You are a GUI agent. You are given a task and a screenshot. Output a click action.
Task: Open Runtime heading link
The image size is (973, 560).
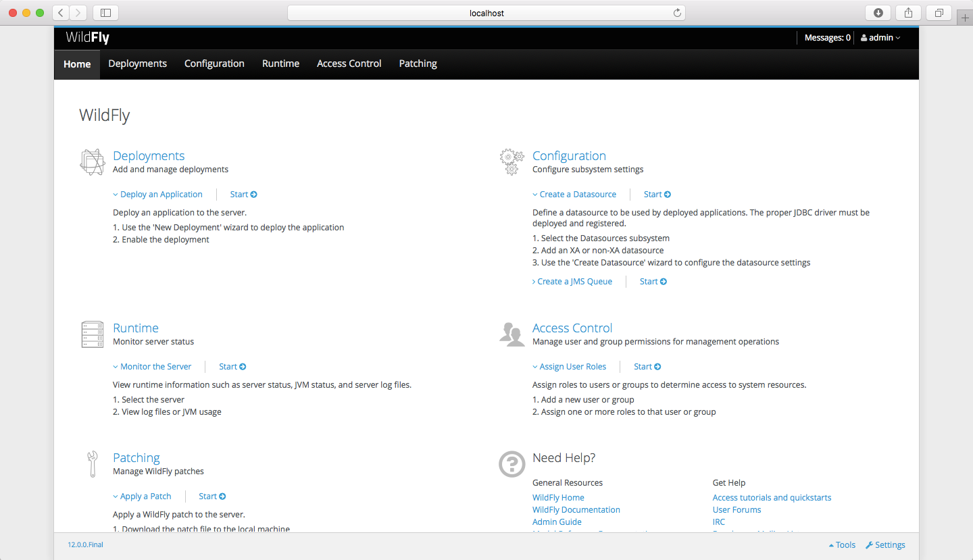tap(136, 328)
